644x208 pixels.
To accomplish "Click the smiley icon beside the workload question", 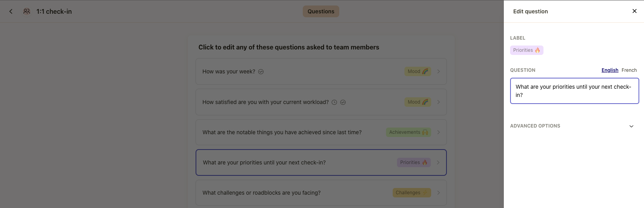I will 343,102.
